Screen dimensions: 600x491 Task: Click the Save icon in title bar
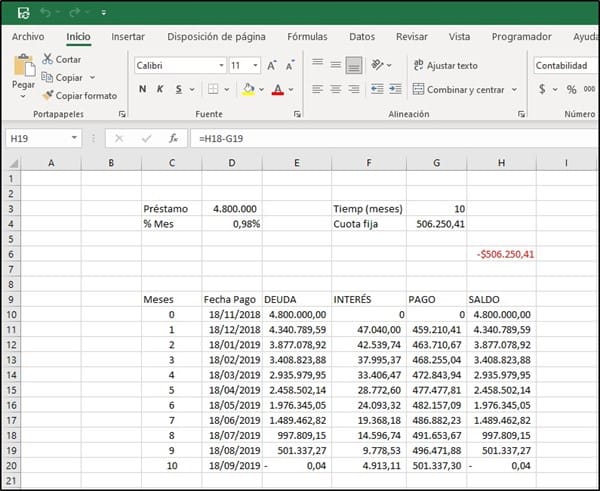coord(22,12)
